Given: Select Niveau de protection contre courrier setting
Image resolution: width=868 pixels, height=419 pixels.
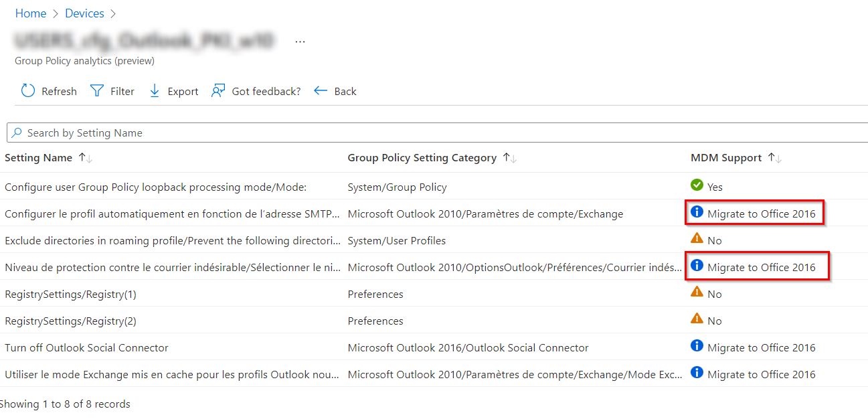Looking at the screenshot, I should [173, 267].
